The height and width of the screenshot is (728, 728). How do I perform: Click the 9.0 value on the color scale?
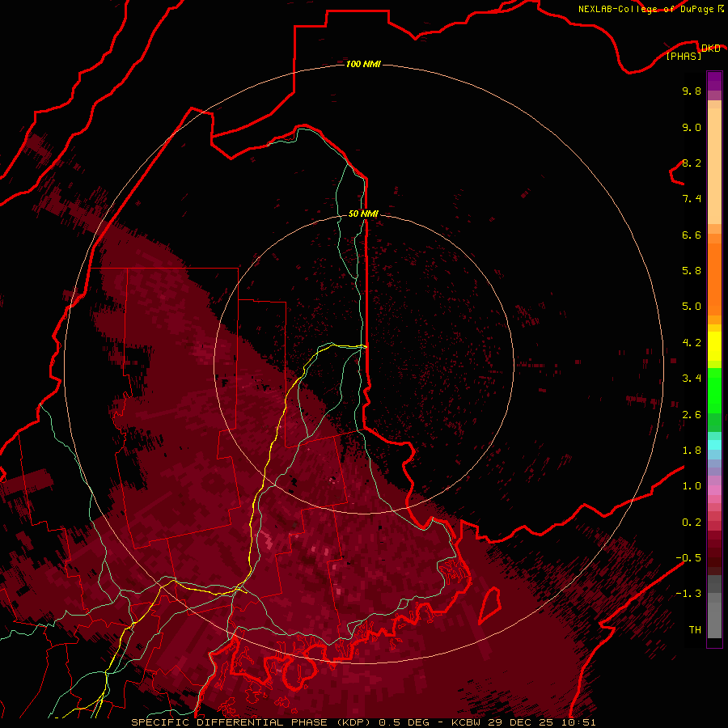[692, 127]
